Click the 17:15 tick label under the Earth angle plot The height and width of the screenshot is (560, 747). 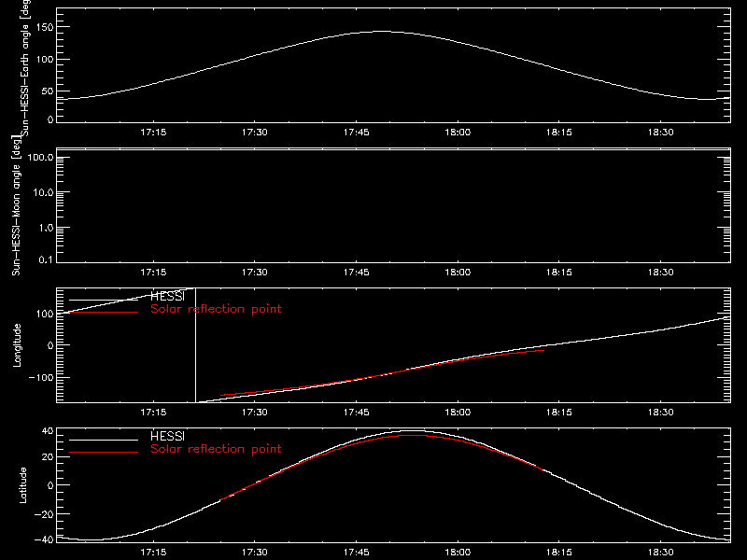click(153, 132)
